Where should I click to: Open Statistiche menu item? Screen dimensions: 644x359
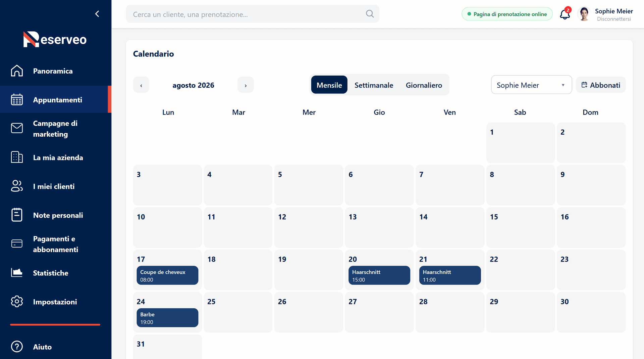pyautogui.click(x=56, y=273)
